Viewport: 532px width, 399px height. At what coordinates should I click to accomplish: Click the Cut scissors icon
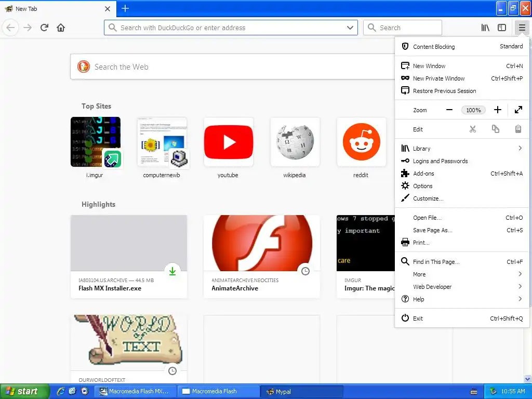coord(473,129)
